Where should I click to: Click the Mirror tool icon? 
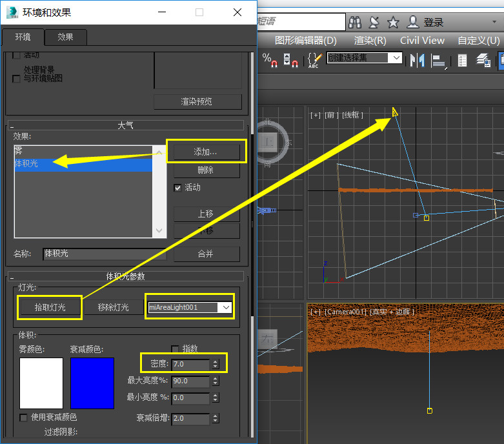[418, 60]
